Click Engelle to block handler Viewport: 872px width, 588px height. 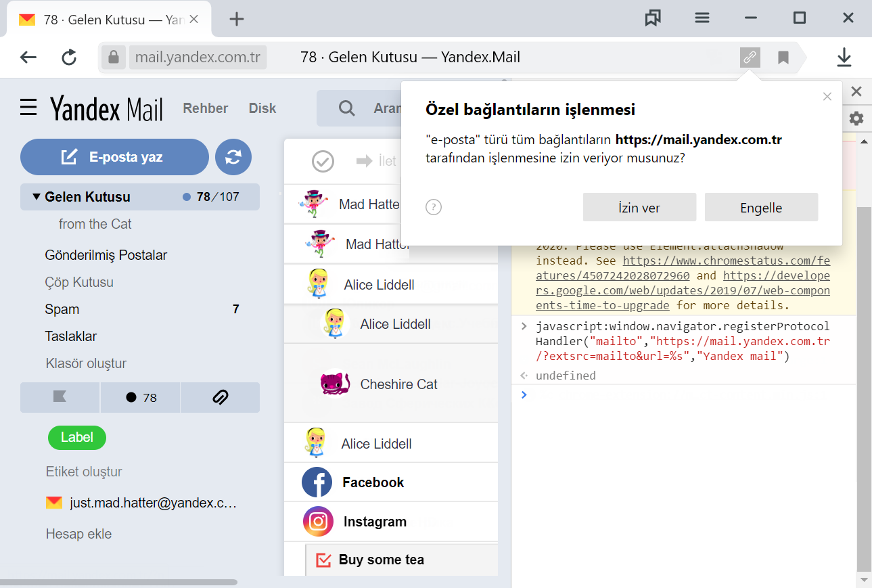(x=761, y=207)
